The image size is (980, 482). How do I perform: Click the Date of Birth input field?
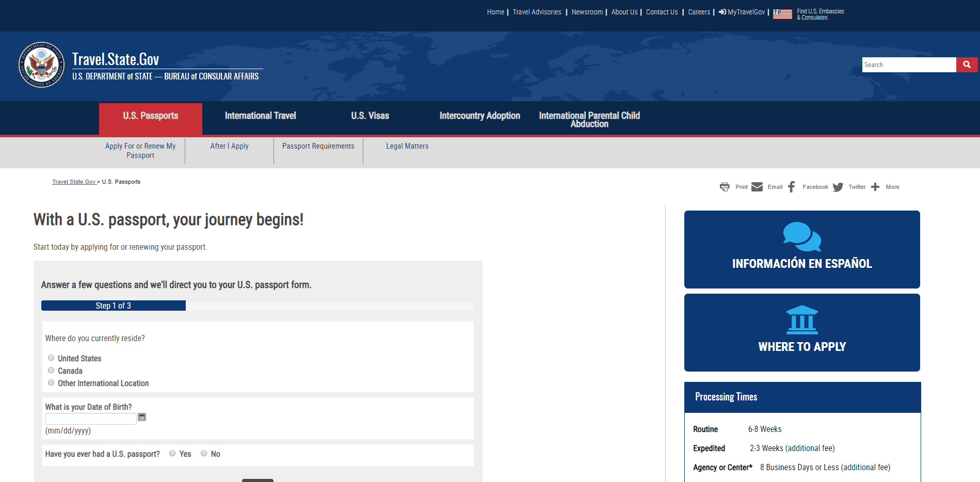pyautogui.click(x=90, y=418)
